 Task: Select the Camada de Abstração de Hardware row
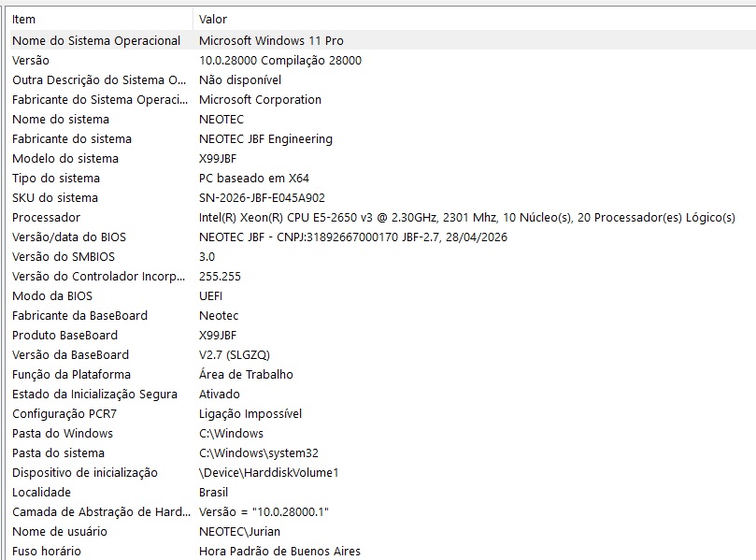click(101, 512)
